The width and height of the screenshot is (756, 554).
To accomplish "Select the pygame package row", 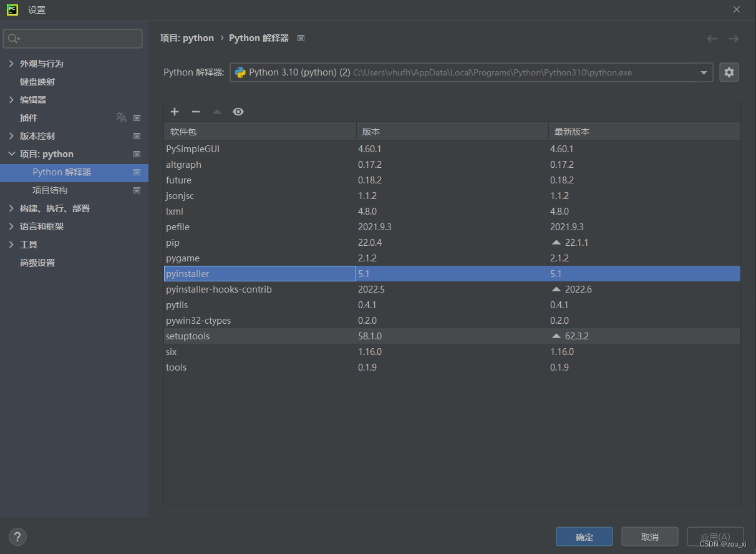I will pyautogui.click(x=452, y=258).
